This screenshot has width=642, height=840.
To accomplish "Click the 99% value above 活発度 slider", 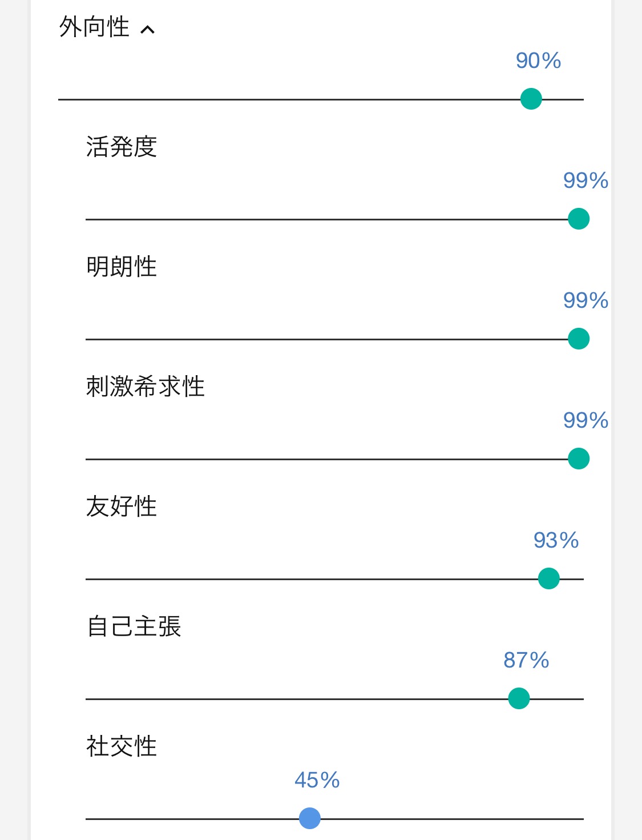I will point(586,180).
